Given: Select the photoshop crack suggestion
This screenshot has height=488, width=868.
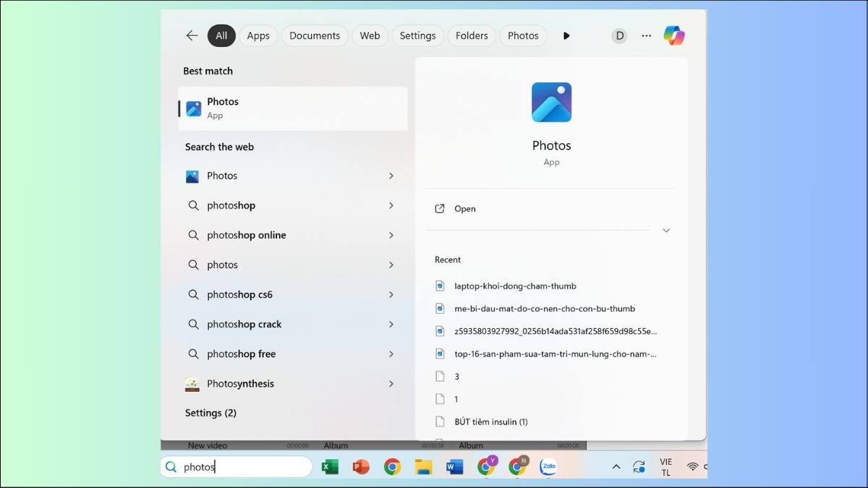Looking at the screenshot, I should tap(244, 324).
